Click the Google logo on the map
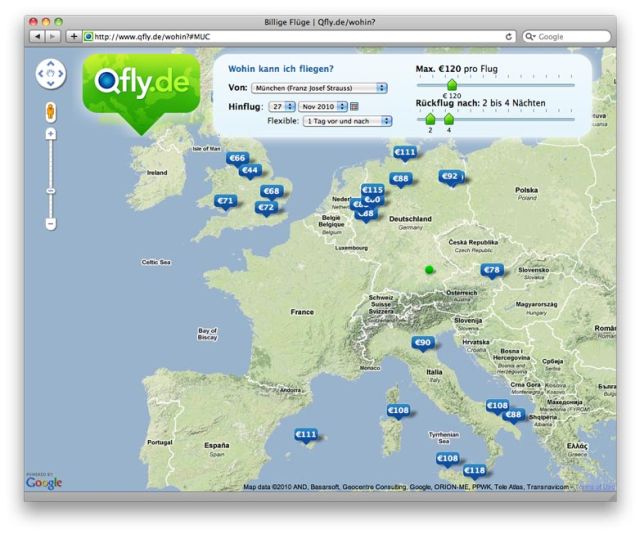The image size is (640, 534). (x=44, y=483)
